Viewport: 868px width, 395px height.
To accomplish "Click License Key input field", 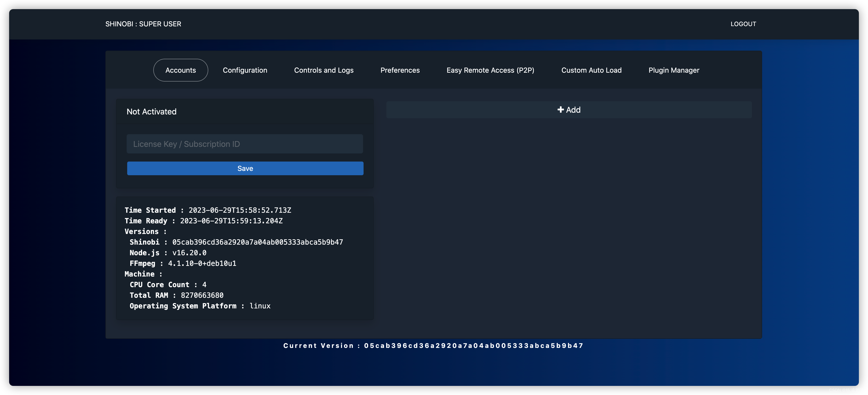I will 245,144.
